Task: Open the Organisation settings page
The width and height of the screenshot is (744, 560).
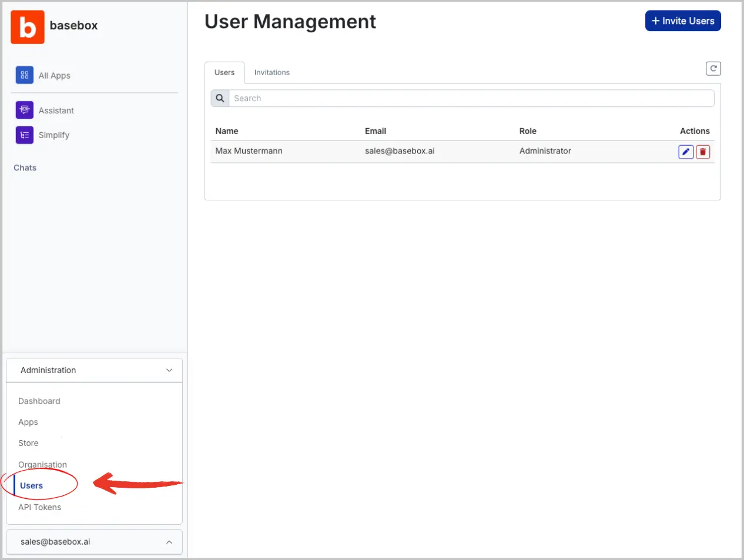Action: [42, 464]
